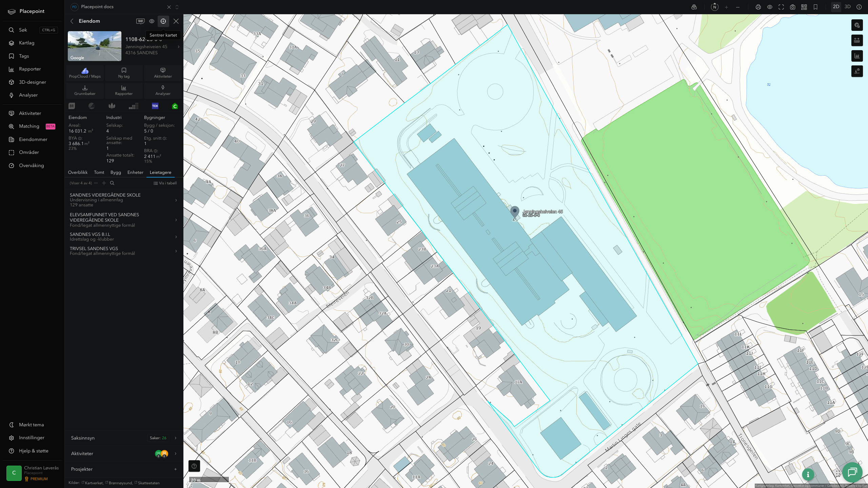The width and height of the screenshot is (868, 488).
Task: Take a map screenshot
Action: click(793, 7)
